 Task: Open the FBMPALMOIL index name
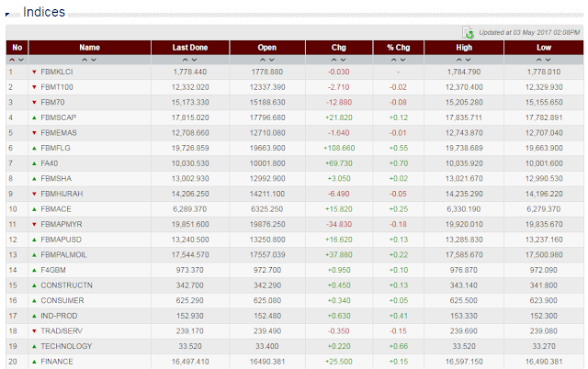63,255
